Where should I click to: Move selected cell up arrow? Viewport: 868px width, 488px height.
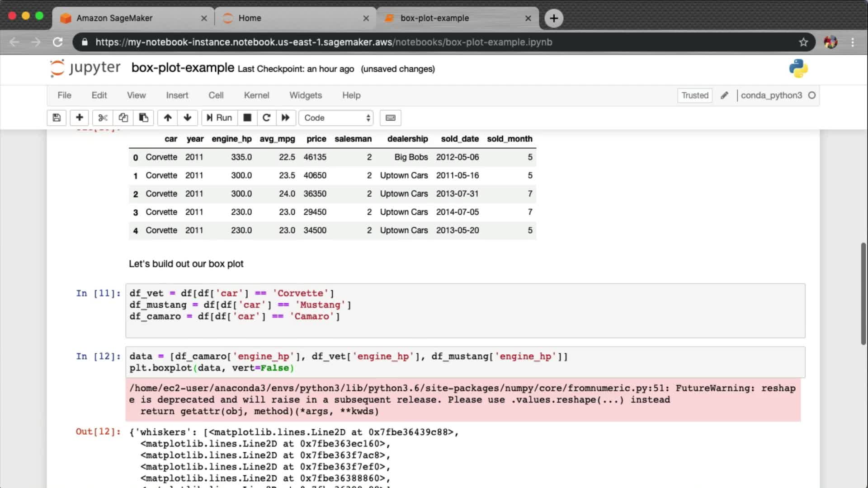point(168,118)
